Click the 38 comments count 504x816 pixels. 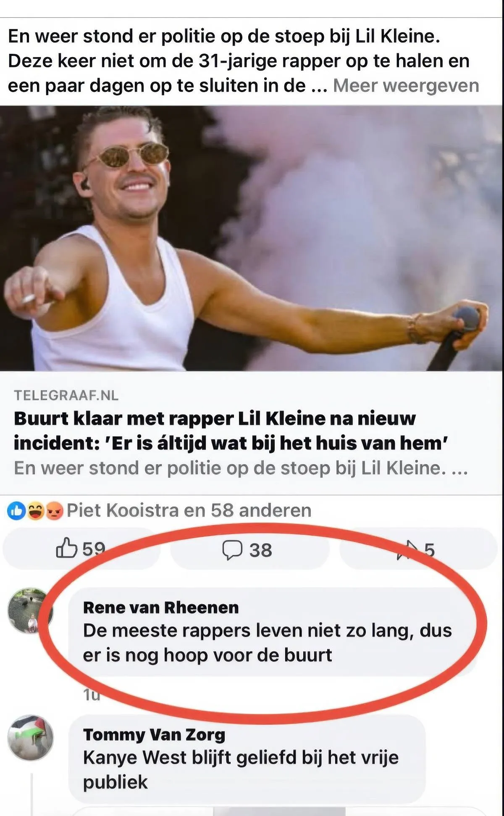click(260, 550)
